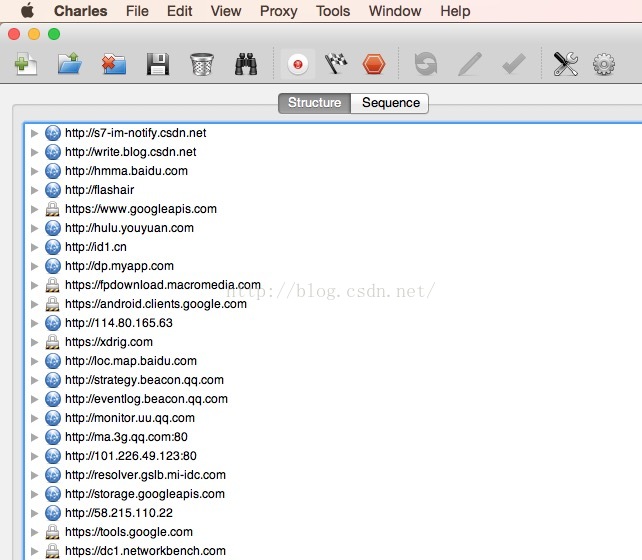Open the Window menu

click(395, 11)
